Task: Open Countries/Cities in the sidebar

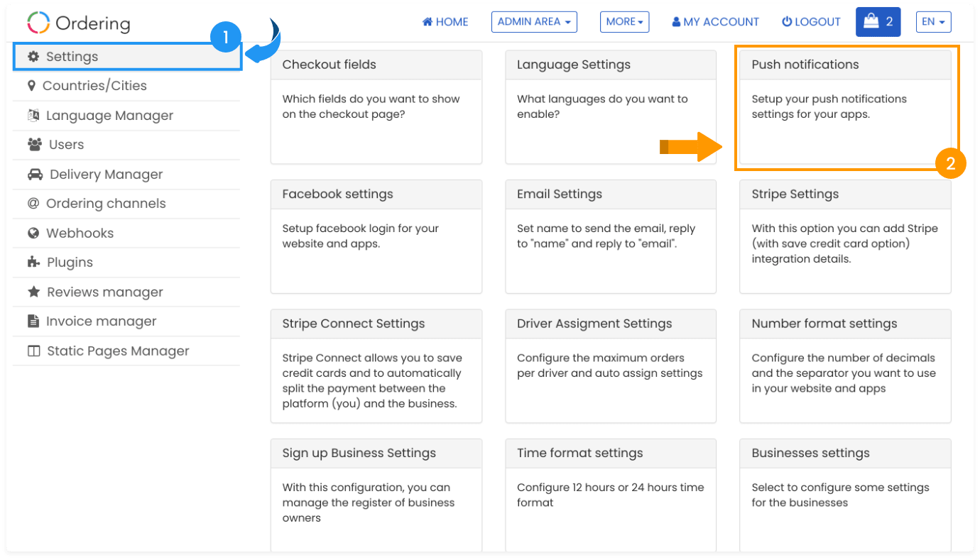Action: coord(126,86)
